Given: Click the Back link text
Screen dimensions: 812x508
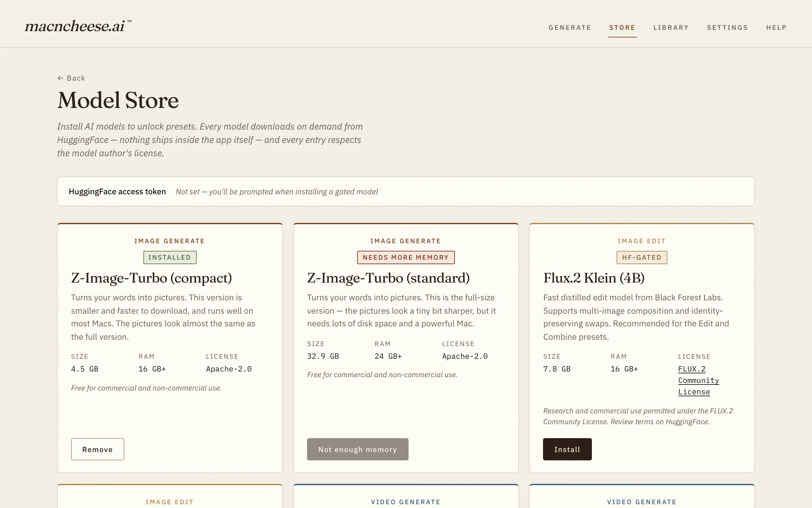Looking at the screenshot, I should (x=76, y=78).
